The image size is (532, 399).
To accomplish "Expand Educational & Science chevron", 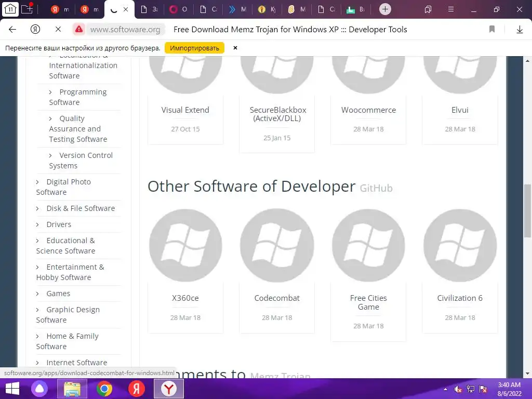I will tap(37, 241).
